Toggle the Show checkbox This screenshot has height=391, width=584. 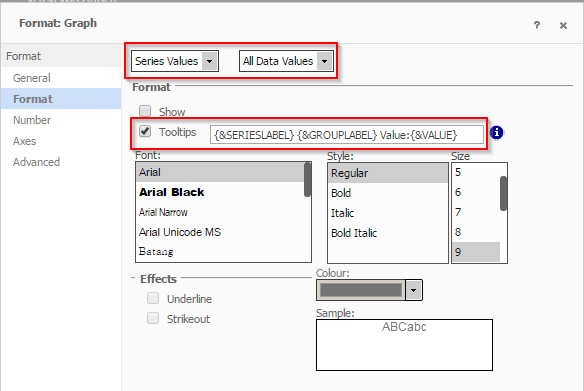tap(145, 111)
